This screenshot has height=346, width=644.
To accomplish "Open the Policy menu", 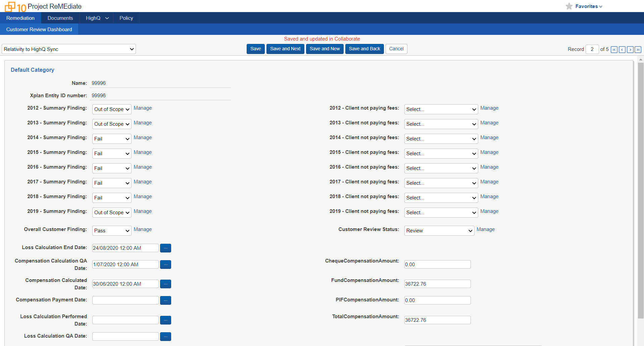I will click(x=126, y=18).
